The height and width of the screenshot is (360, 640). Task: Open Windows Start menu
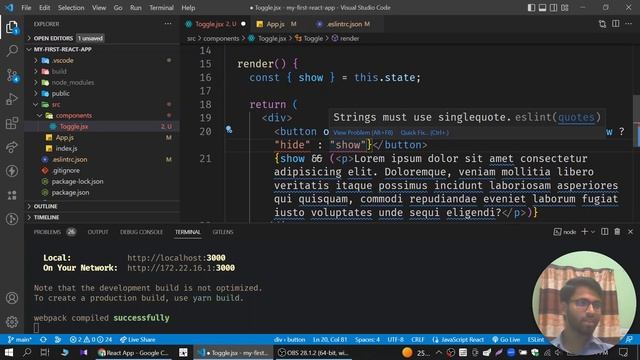click(x=9, y=352)
